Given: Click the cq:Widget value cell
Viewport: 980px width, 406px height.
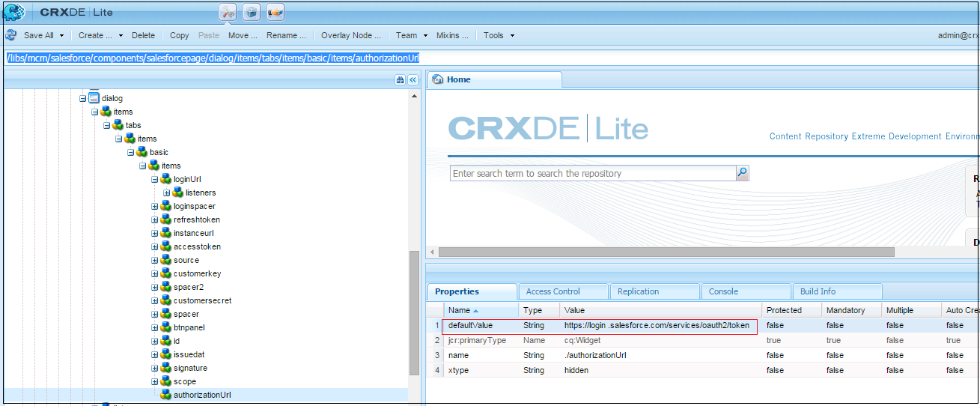Looking at the screenshot, I should [x=582, y=340].
